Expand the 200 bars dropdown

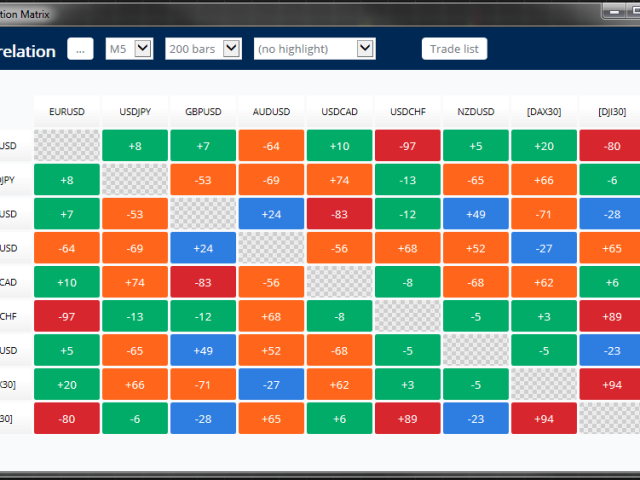point(203,49)
